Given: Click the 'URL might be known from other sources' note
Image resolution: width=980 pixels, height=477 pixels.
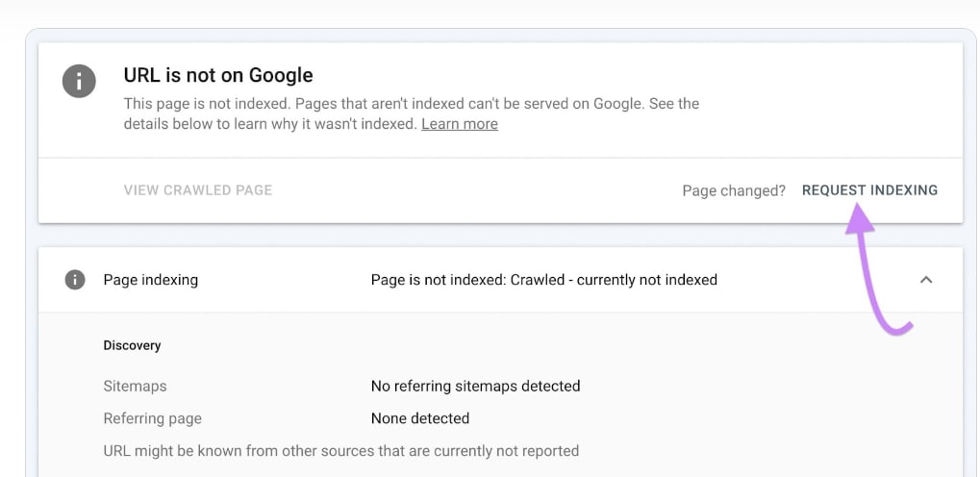Looking at the screenshot, I should (341, 450).
